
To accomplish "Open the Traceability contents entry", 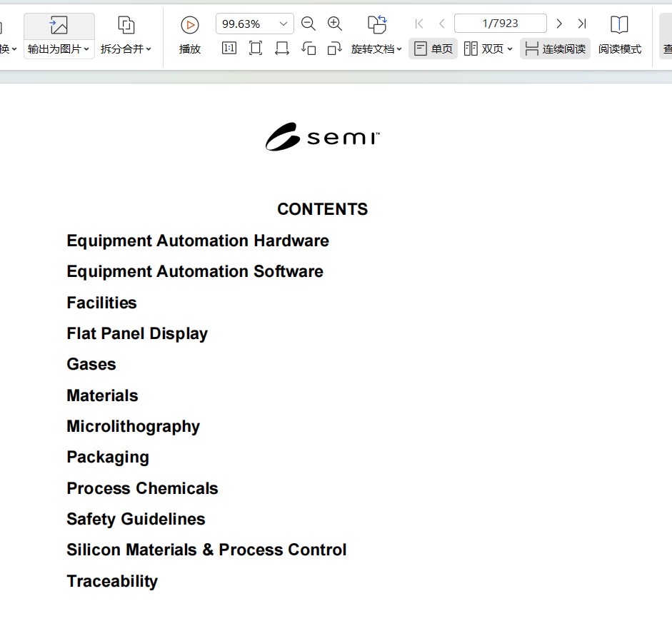I will pos(112,582).
